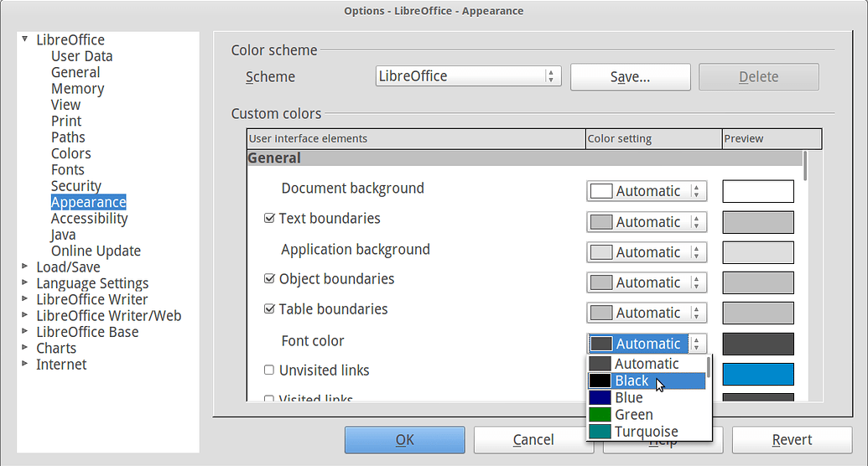Click the Revert button
The image size is (868, 466).
click(x=793, y=440)
